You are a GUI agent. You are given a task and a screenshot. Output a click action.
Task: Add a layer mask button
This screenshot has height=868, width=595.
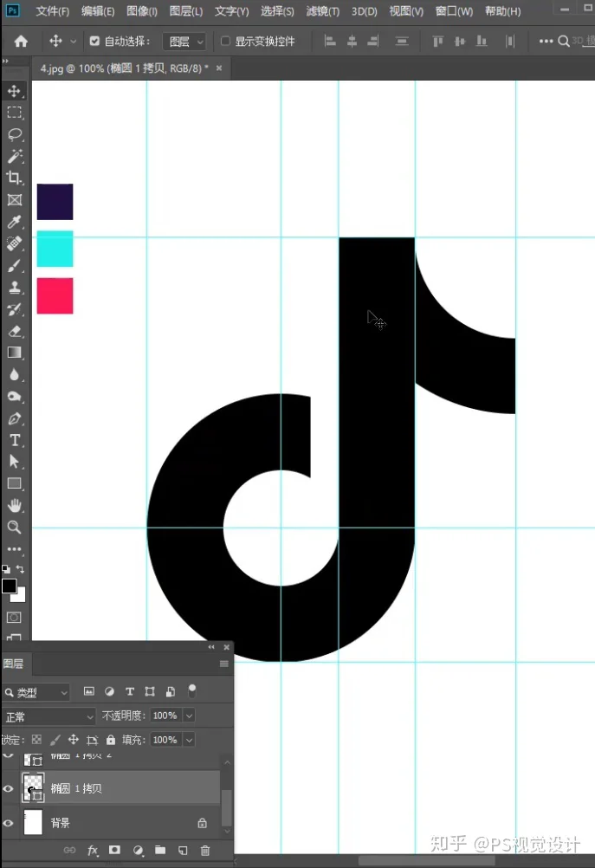114,851
